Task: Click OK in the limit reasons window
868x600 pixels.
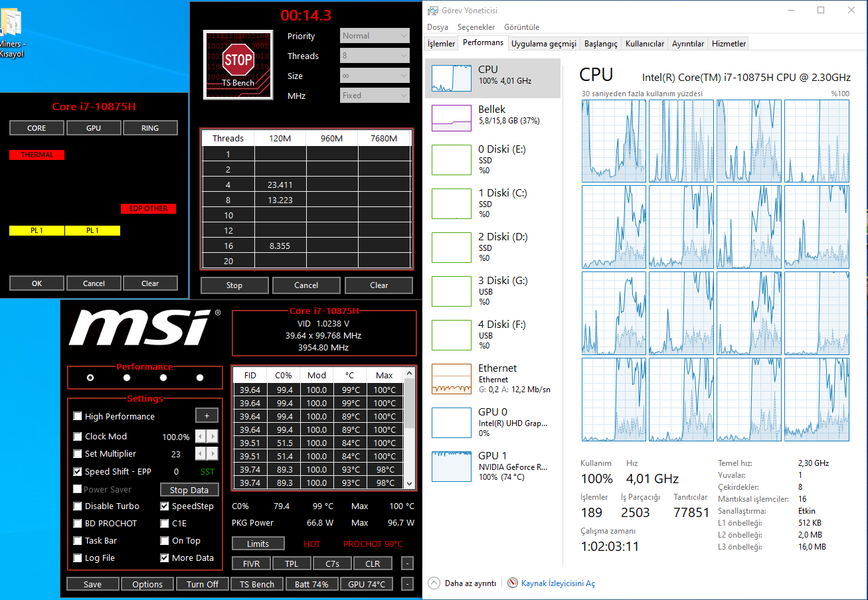Action: (37, 283)
